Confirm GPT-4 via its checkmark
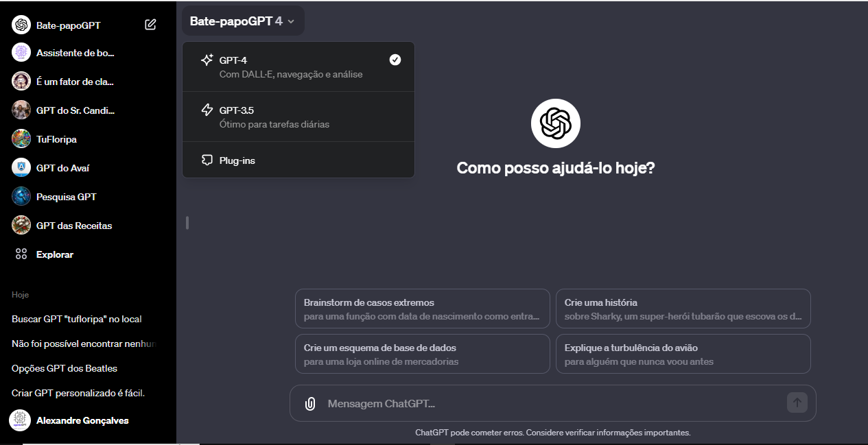The height and width of the screenshot is (445, 868). (395, 60)
